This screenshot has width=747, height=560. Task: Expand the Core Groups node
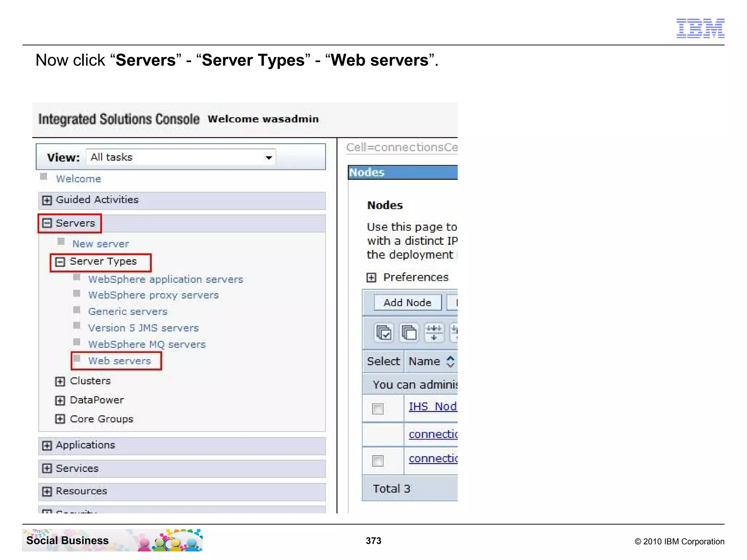[x=60, y=419]
